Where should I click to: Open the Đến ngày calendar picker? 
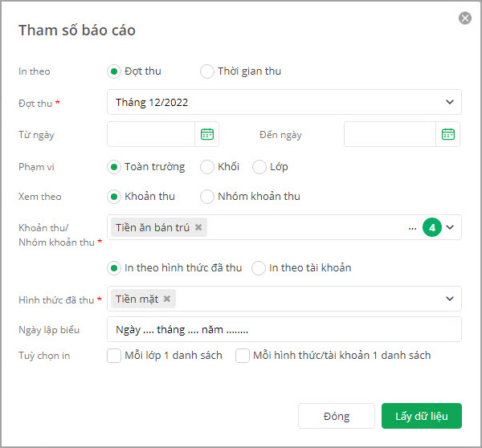pos(448,134)
